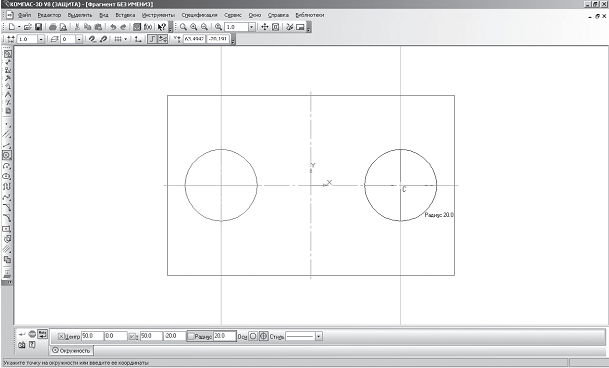Expand the New document dropdown arrow
This screenshot has height=368, width=609.
pos(19,27)
